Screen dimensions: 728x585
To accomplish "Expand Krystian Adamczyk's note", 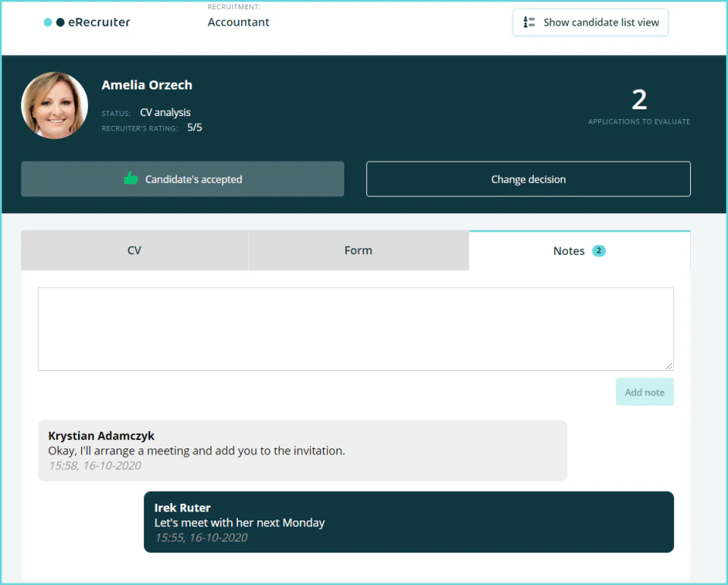I will [x=302, y=450].
